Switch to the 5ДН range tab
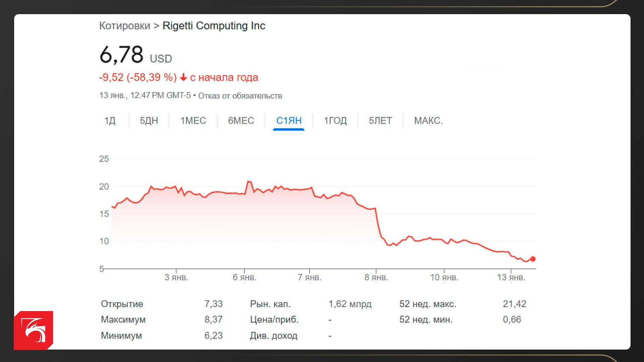This screenshot has width=644, height=362. pyautogui.click(x=149, y=121)
